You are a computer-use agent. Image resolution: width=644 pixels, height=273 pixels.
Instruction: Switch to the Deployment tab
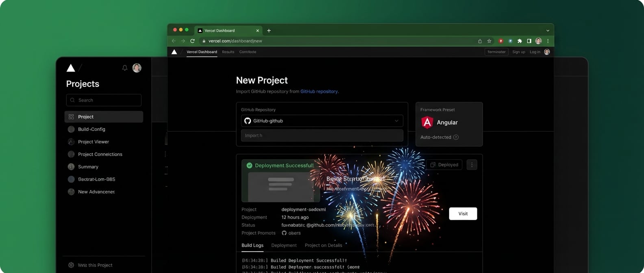[284, 245]
